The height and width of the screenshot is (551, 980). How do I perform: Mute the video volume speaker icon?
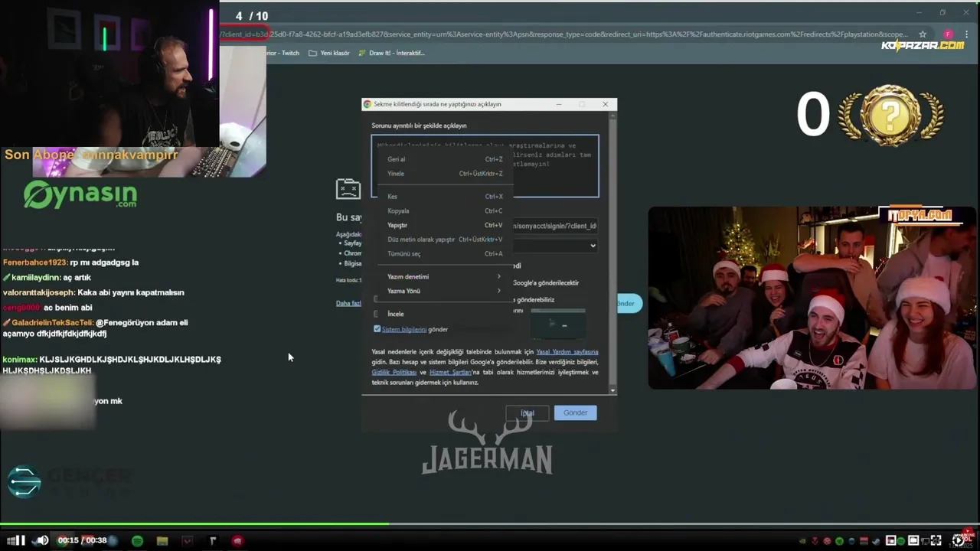tap(42, 540)
